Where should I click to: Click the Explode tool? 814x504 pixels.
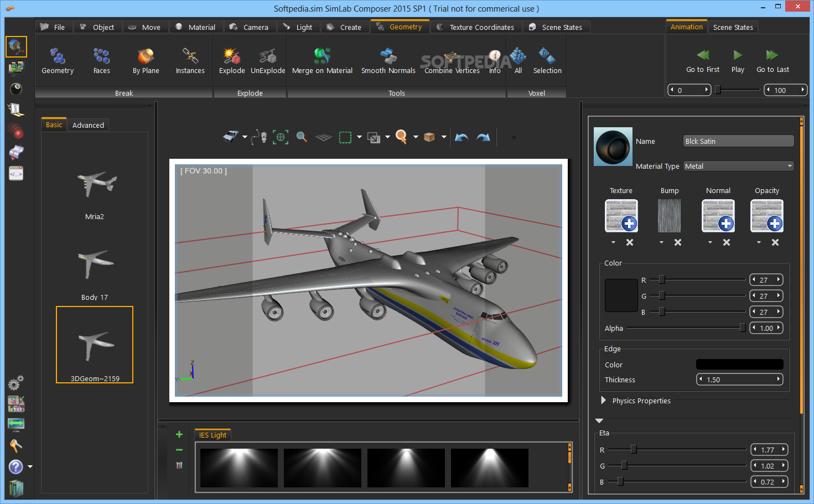(232, 61)
